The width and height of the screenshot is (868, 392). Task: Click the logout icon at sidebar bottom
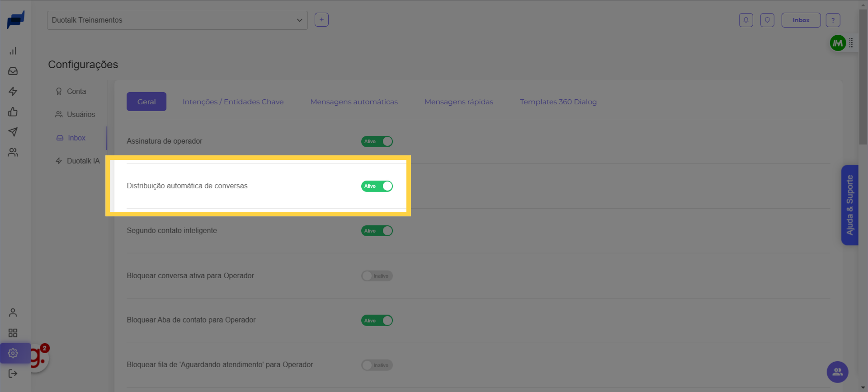[x=13, y=373]
